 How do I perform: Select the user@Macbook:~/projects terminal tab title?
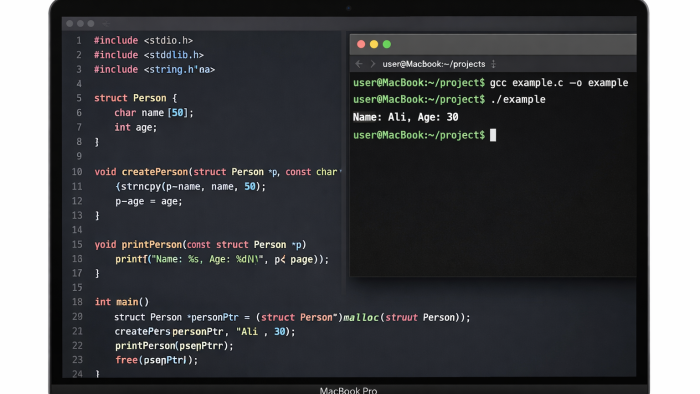point(433,64)
